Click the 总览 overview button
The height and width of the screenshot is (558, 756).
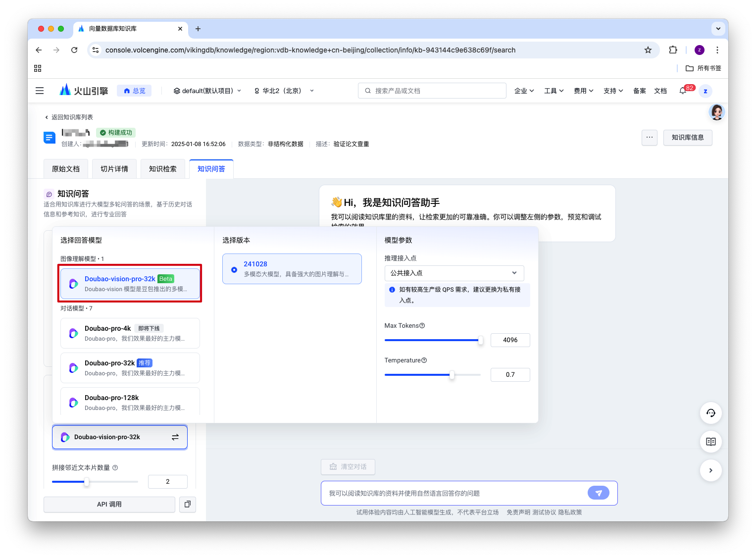pos(134,91)
